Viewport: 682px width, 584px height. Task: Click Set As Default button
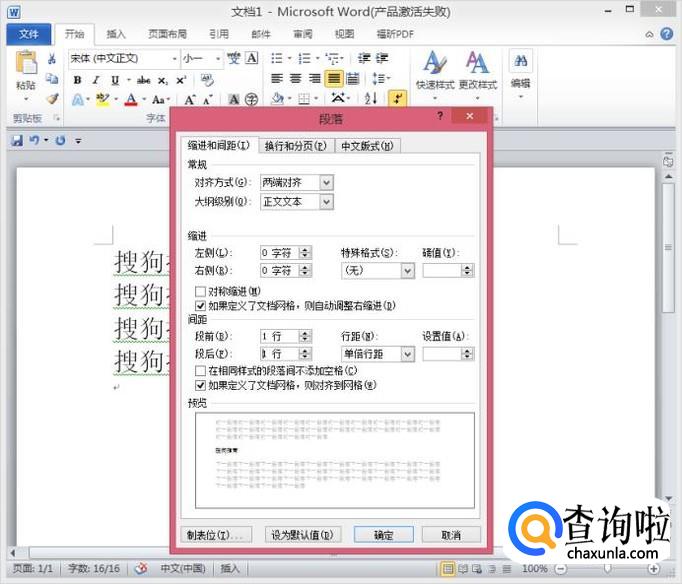click(x=303, y=535)
